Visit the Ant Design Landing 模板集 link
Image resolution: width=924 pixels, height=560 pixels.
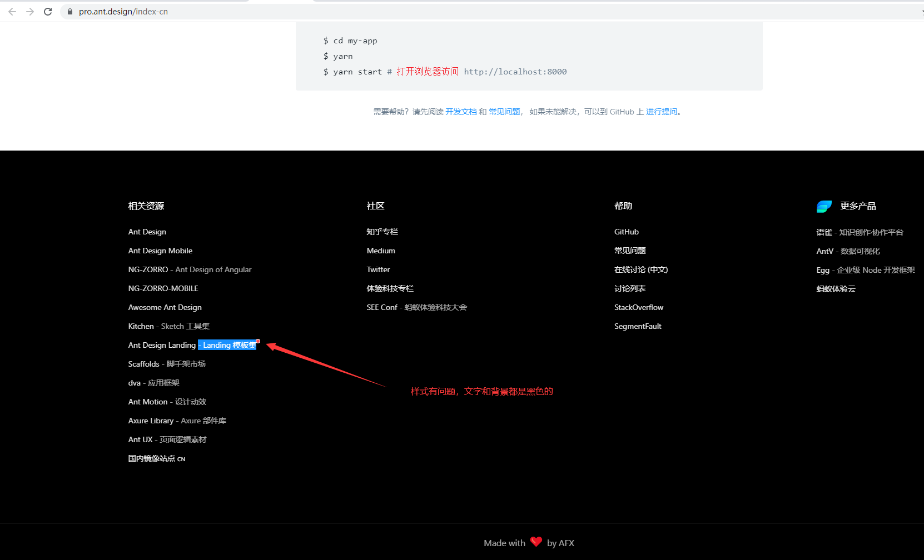tap(192, 345)
